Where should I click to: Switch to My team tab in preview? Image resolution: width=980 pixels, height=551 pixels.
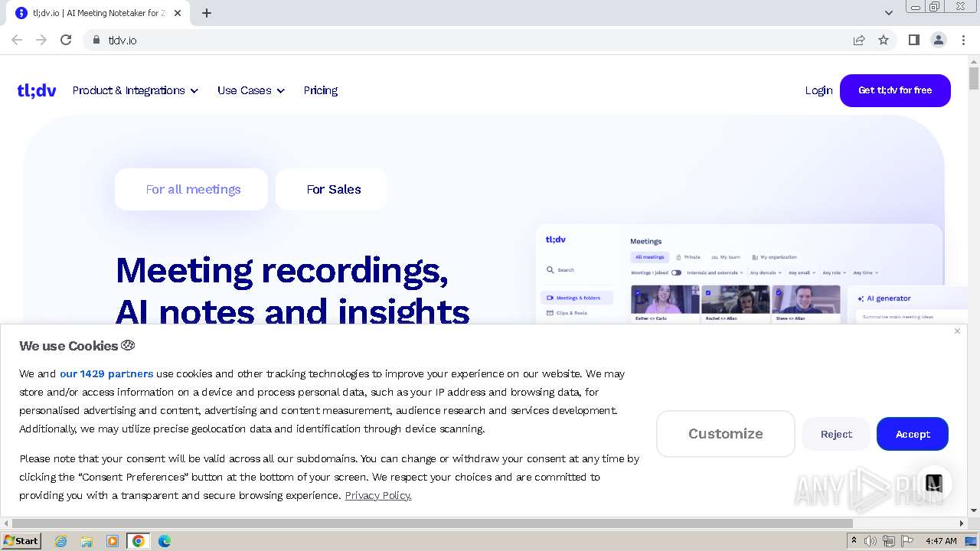coord(726,257)
